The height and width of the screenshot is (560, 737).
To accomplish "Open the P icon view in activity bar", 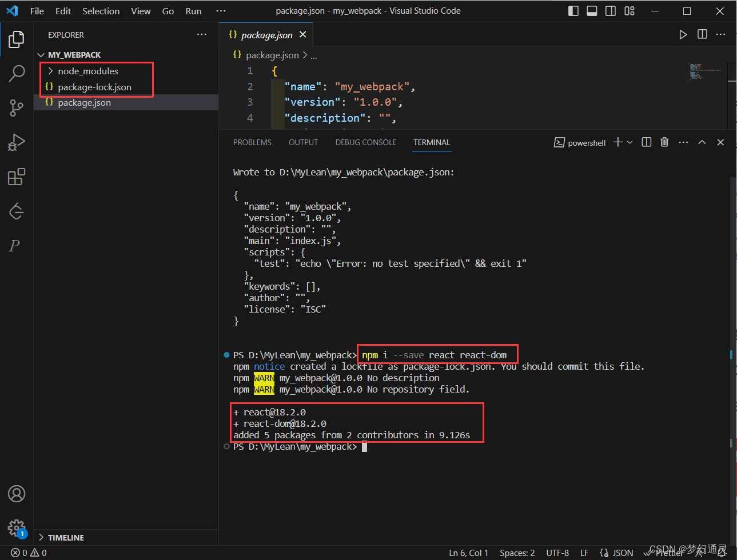I will (x=15, y=246).
